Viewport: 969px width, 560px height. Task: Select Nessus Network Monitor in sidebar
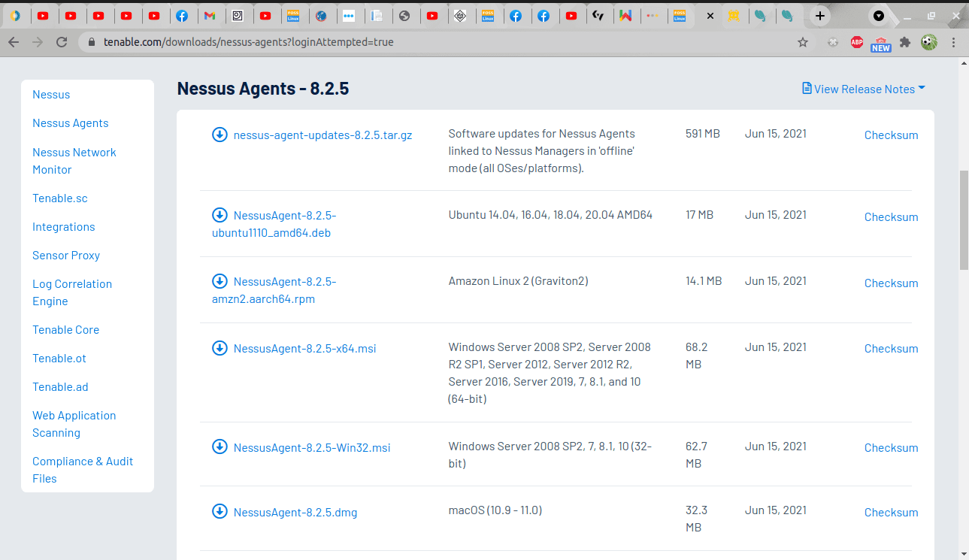(74, 161)
